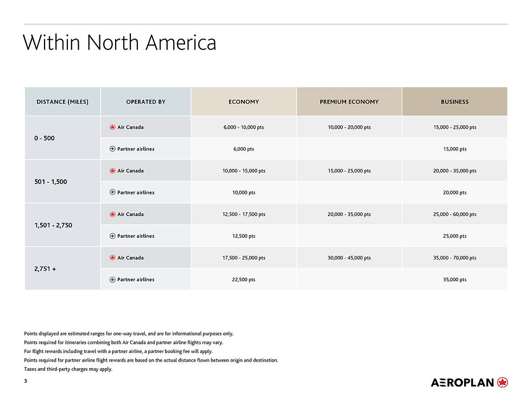Viewport: 532px width, 411px height.
Task: Click the 22,500 pts partner Economy cell
Action: (244, 280)
